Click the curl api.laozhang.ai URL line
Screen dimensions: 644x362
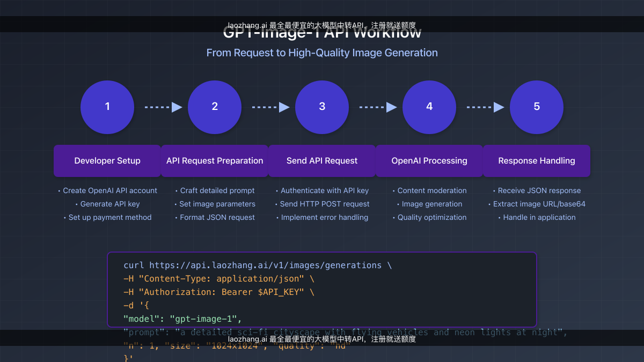[x=258, y=265]
